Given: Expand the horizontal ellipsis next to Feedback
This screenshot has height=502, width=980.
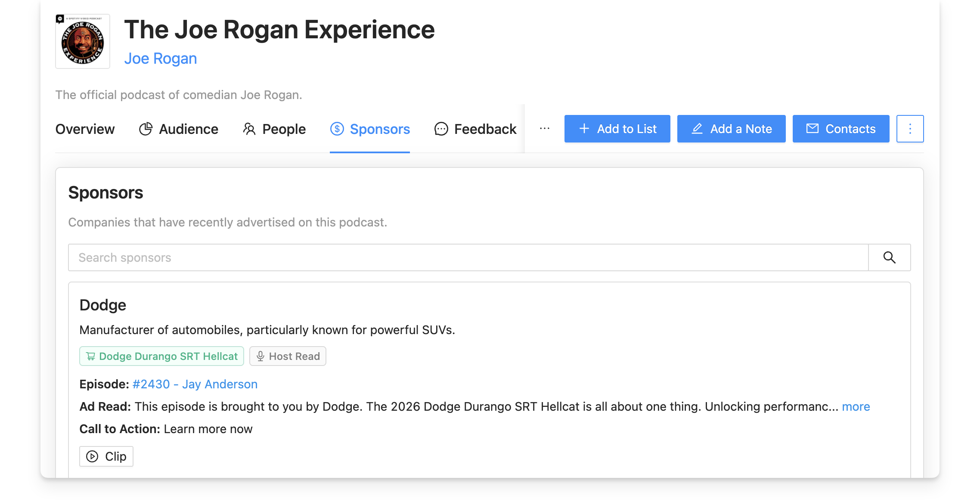Looking at the screenshot, I should point(544,128).
